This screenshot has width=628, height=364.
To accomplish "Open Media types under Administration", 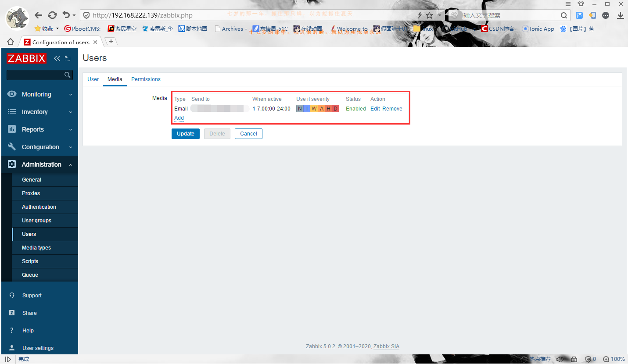I will tap(45, 248).
